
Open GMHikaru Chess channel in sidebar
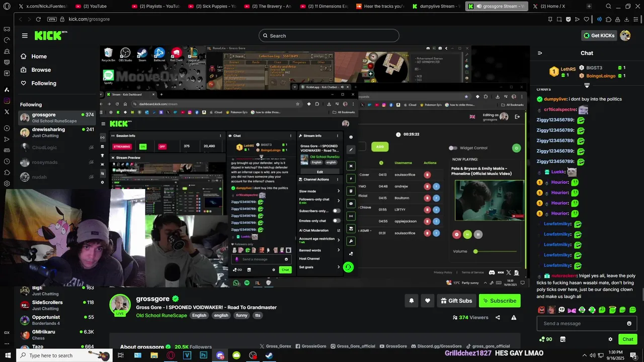[x=57, y=335]
